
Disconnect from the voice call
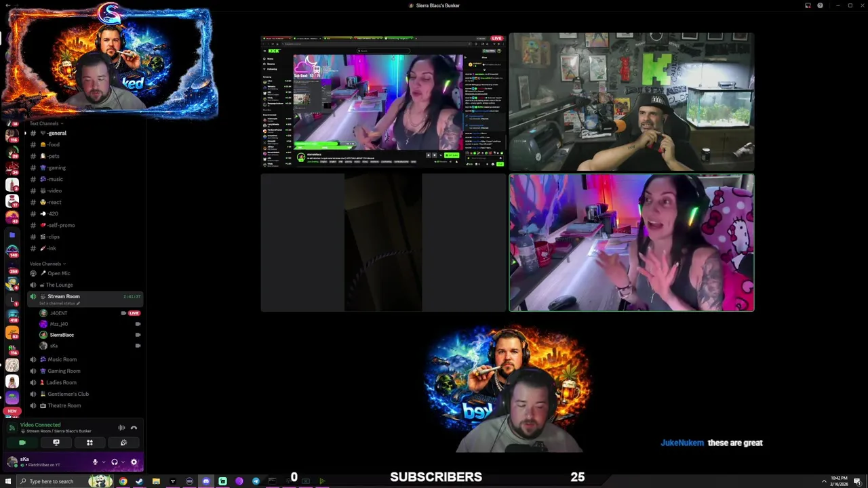134,428
